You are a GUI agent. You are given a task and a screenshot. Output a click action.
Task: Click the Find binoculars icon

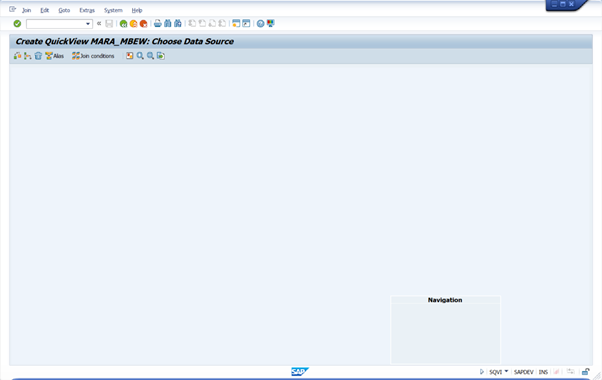(x=167, y=23)
